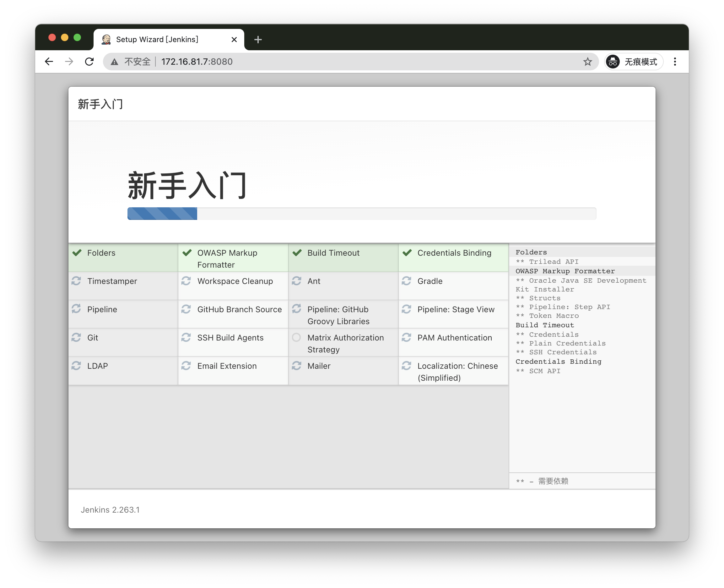Screen dimensions: 724x588
Task: Click the '** - 需要依赖' legend text
Action: [542, 481]
